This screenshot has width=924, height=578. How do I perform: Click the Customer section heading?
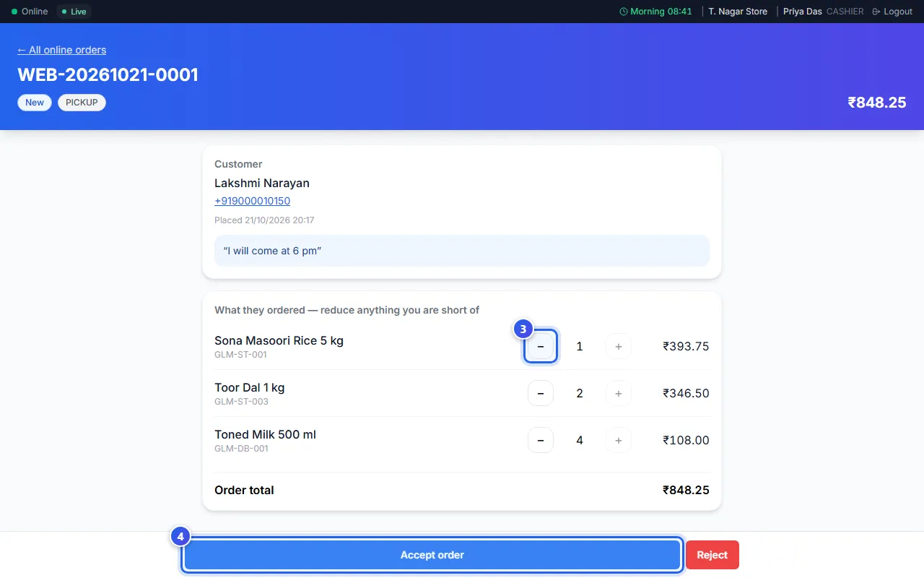238,164
